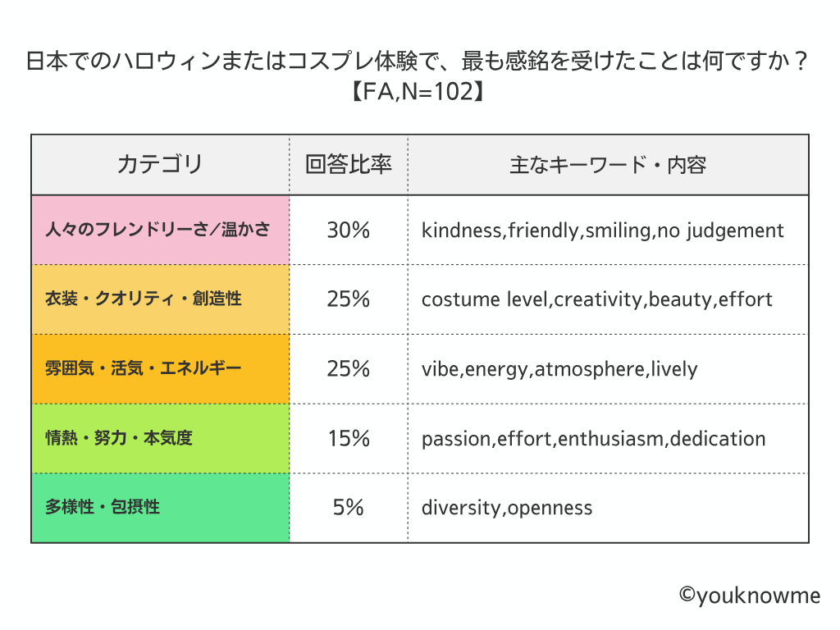This screenshot has width=840, height=630.
Task: Click the 主なキーワード・内容 column header
Action: (x=608, y=164)
